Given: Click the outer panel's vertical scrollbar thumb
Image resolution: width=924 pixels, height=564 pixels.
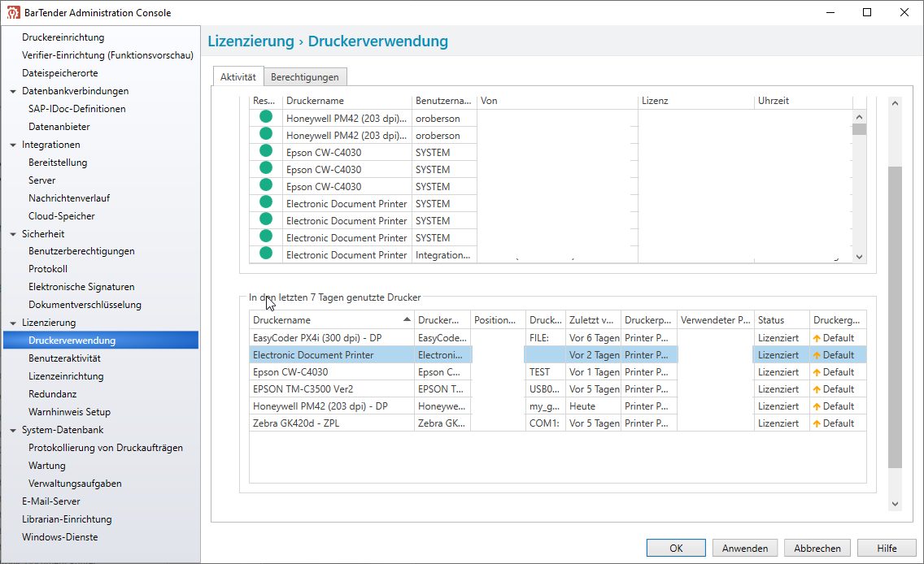Looking at the screenshot, I should 895,317.
